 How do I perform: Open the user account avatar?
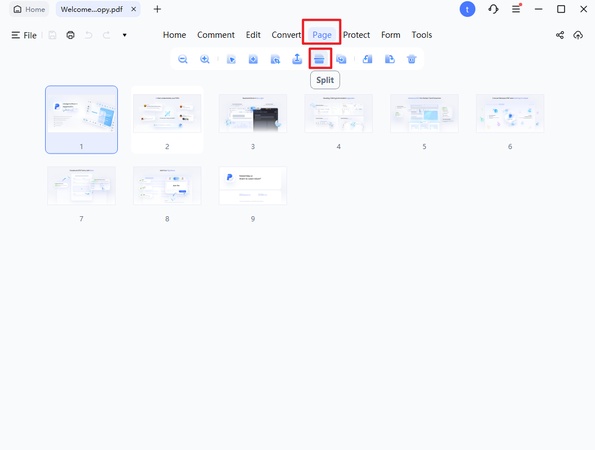(x=467, y=9)
